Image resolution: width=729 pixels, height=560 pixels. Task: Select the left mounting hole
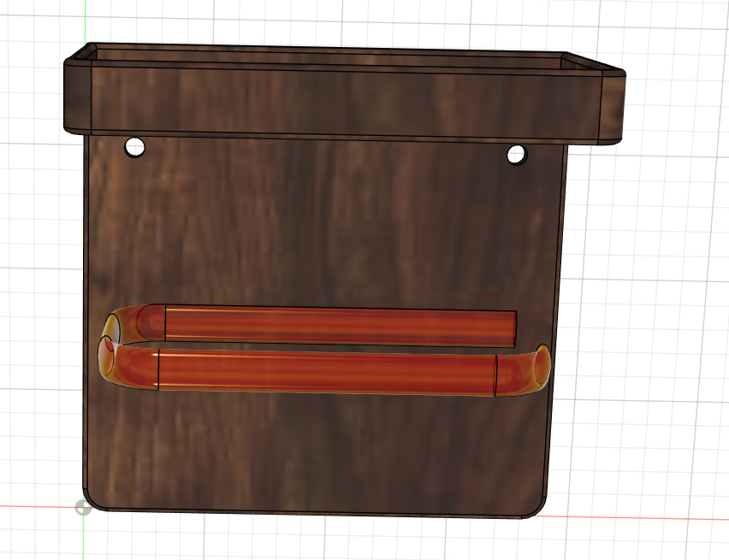pos(135,147)
